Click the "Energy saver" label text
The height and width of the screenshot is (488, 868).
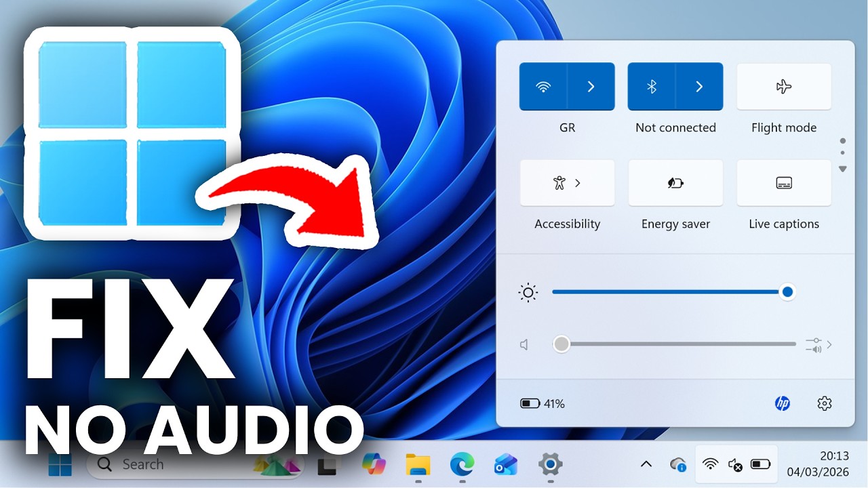[675, 224]
